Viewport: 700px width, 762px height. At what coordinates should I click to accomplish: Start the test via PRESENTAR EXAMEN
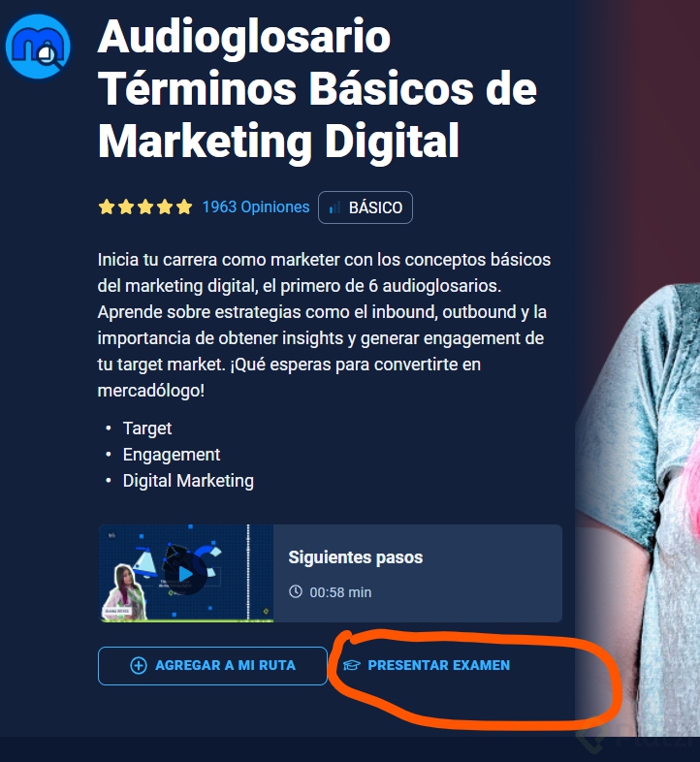coord(427,665)
